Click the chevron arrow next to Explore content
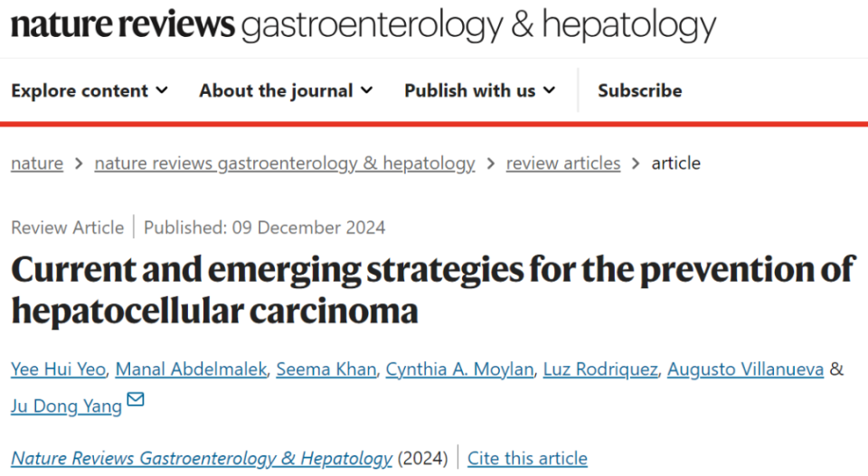 point(162,90)
